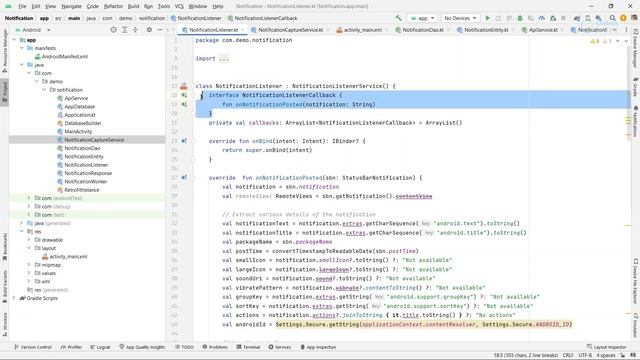Collapse the res folder
This screenshot has width=640, height=360.
point(22,231)
